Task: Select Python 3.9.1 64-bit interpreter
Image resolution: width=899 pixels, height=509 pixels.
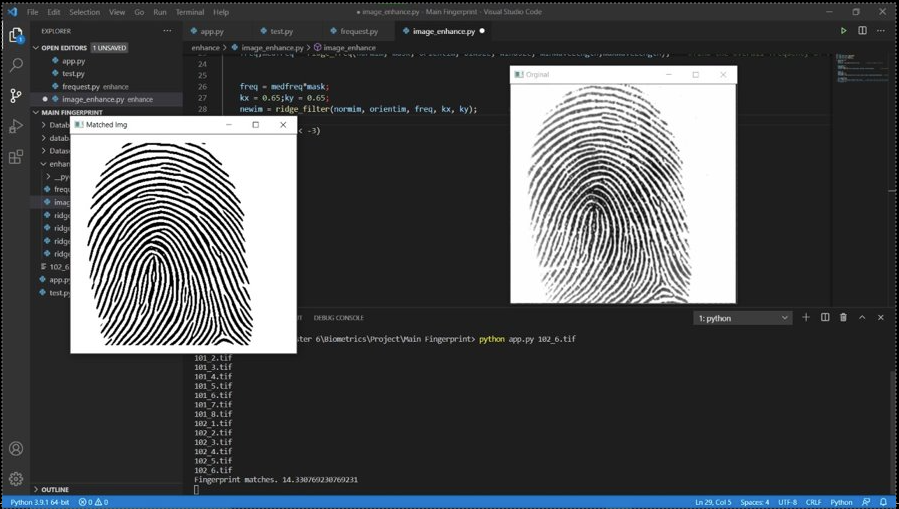Action: click(40, 502)
